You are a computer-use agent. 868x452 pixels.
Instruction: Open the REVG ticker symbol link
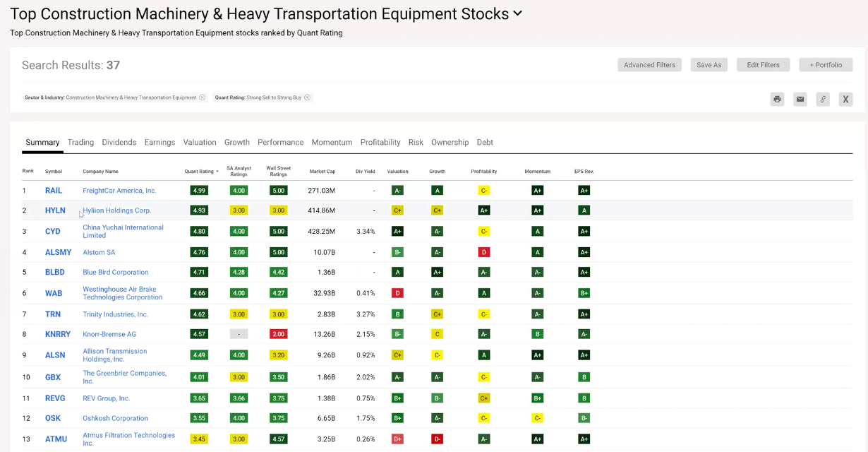tap(55, 398)
